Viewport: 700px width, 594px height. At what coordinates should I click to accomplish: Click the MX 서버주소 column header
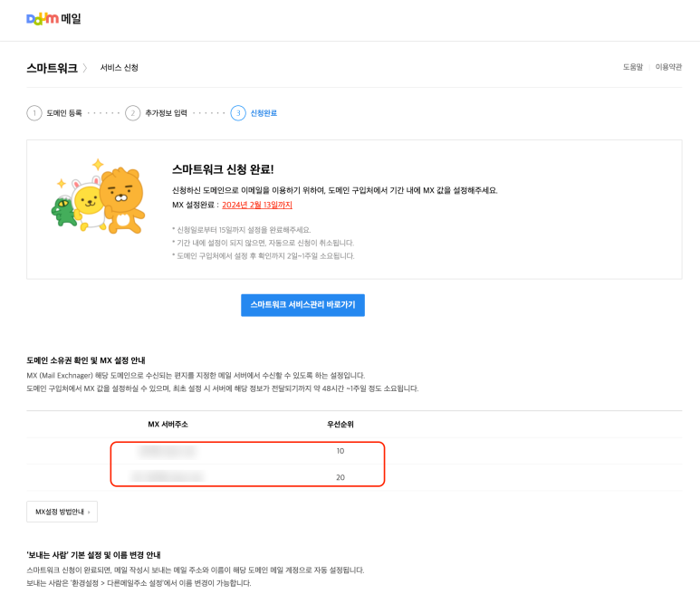tap(168, 424)
